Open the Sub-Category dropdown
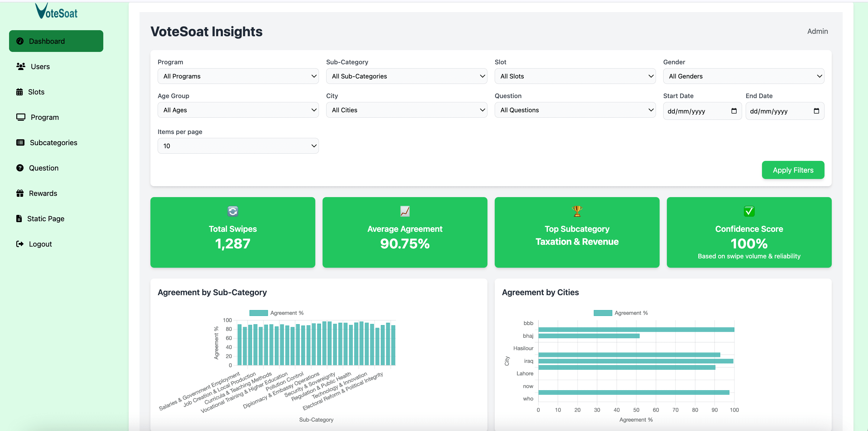The image size is (868, 431). (407, 76)
